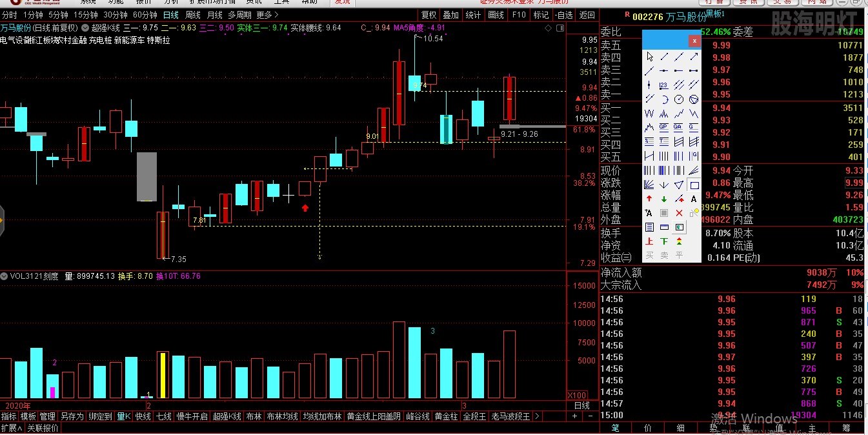Viewport: 868px width, 435px height.
Task: Click the red X delete drawing tool
Action: tap(679, 213)
